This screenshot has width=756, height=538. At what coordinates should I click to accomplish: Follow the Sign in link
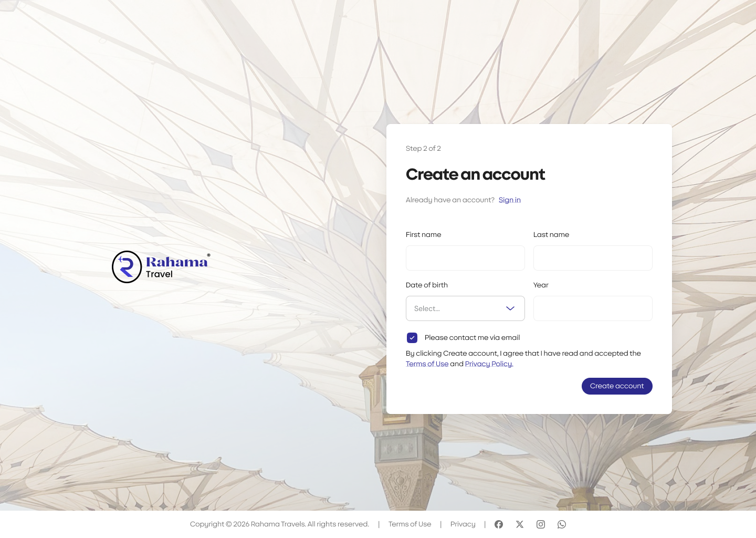[510, 200]
